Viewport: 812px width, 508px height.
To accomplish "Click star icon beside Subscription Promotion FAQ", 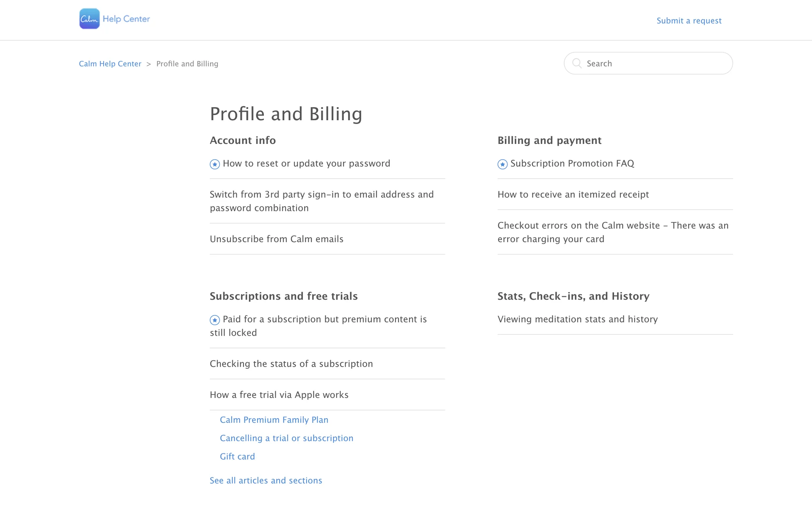I will tap(502, 164).
